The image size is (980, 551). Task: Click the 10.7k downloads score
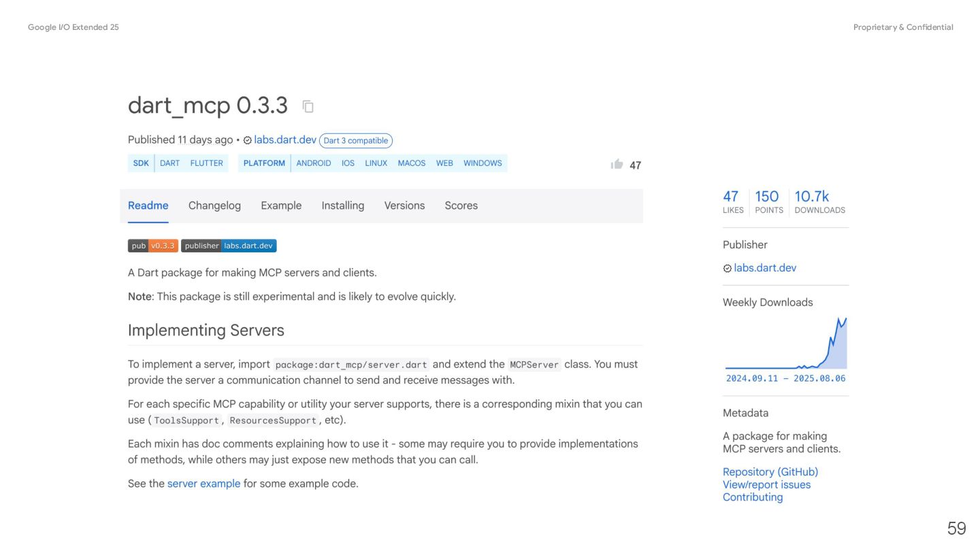[819, 202]
